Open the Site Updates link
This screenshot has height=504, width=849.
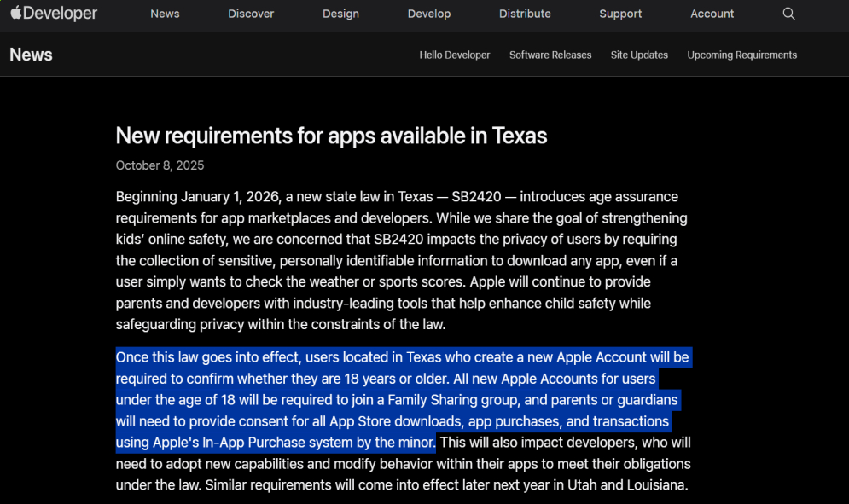point(639,55)
